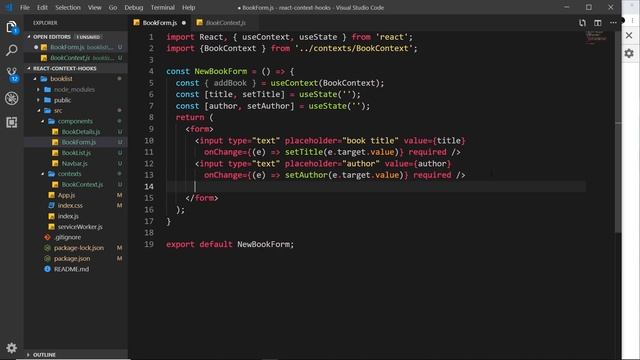
Task: Open the File menu
Action: (x=25, y=7)
